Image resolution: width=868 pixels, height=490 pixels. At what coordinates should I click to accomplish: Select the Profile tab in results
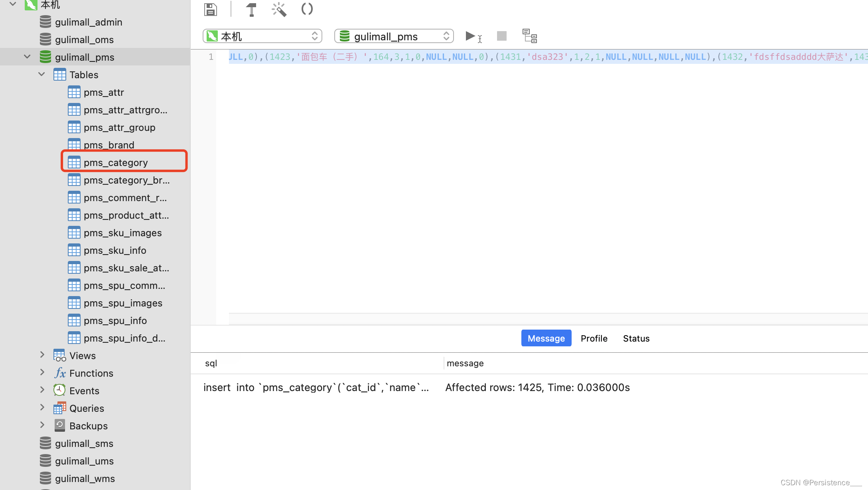pyautogui.click(x=594, y=339)
